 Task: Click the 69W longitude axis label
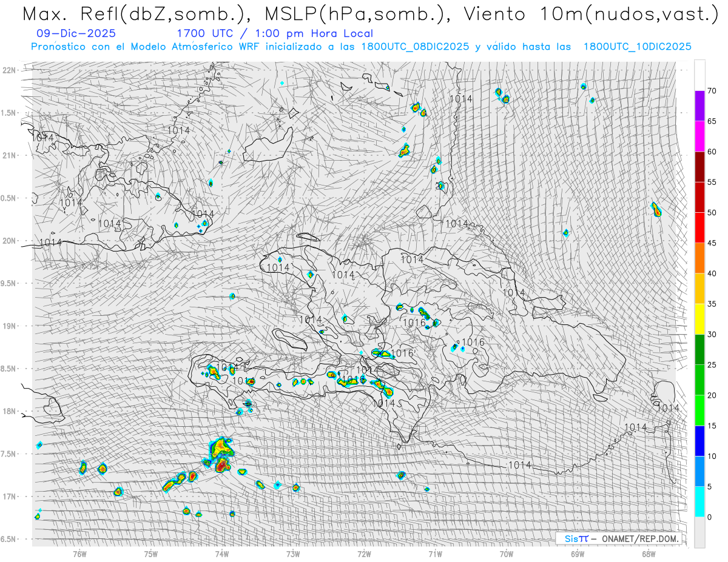click(x=578, y=553)
